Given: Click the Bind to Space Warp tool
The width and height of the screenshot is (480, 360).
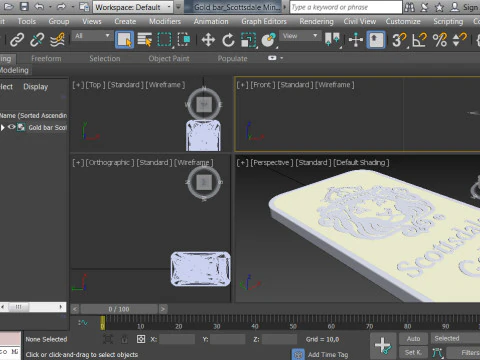Looking at the screenshot, I should (57, 40).
